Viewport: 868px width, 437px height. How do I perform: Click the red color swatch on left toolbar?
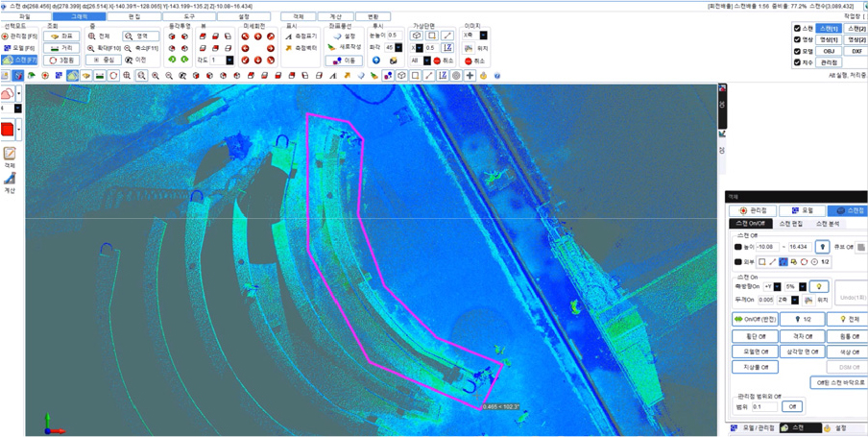point(9,131)
